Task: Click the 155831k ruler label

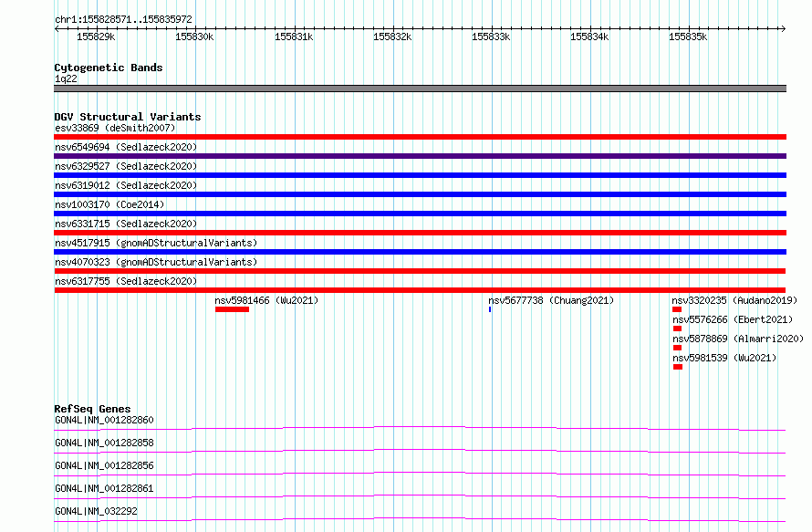Action: [x=294, y=37]
